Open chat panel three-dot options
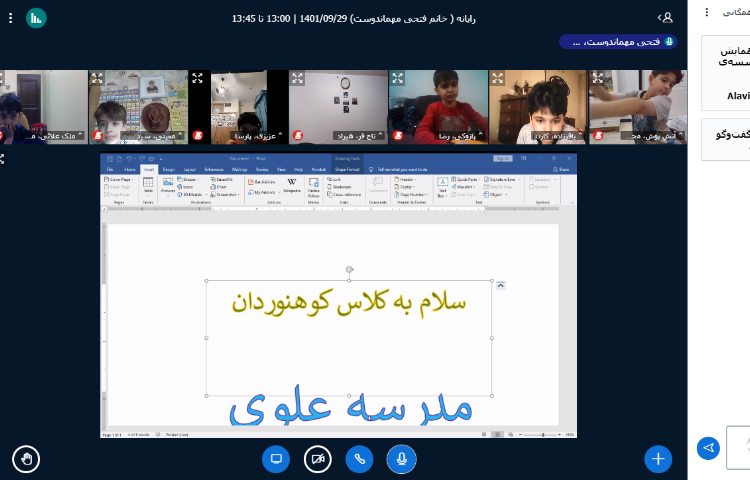Viewport: 750px width, 480px height. click(707, 12)
